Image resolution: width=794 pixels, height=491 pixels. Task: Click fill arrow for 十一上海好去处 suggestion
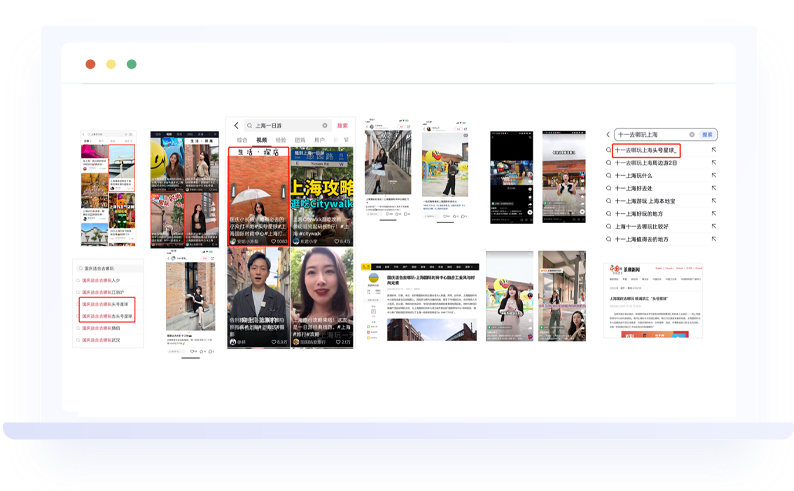pos(714,188)
